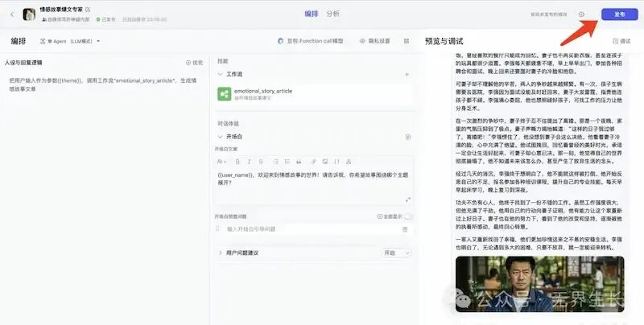Click the 已发布 published status label
The image size is (644, 325).
pos(106,19)
